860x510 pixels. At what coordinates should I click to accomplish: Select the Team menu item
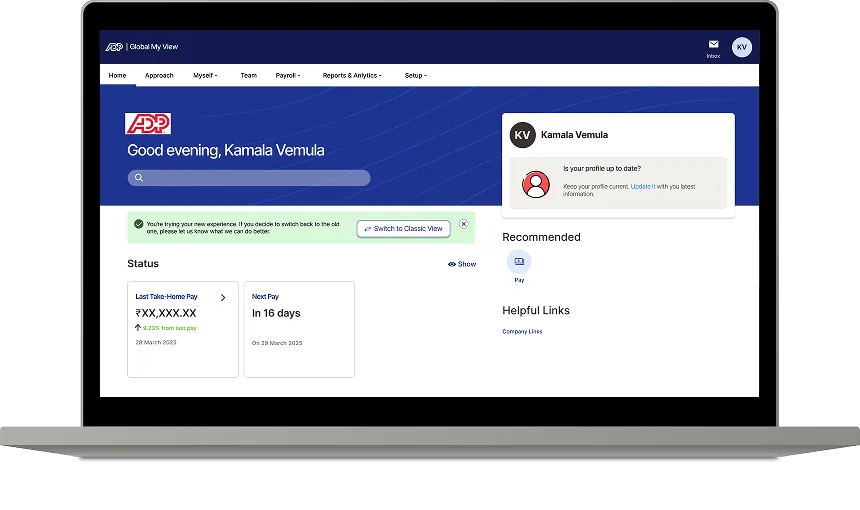pyautogui.click(x=248, y=75)
